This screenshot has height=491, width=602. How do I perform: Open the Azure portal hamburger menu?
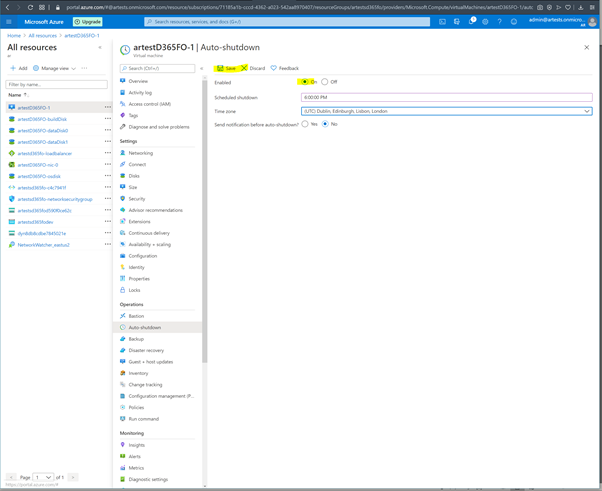click(9, 21)
